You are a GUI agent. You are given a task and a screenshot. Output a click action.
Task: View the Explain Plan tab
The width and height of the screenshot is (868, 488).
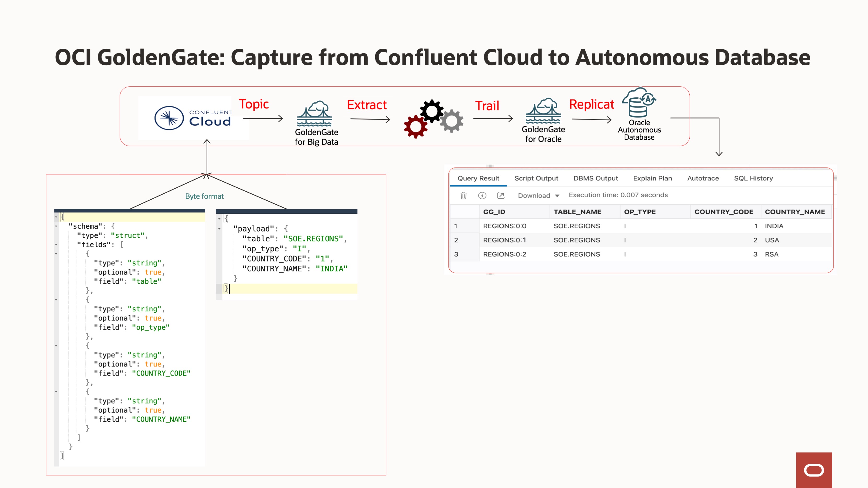click(652, 178)
